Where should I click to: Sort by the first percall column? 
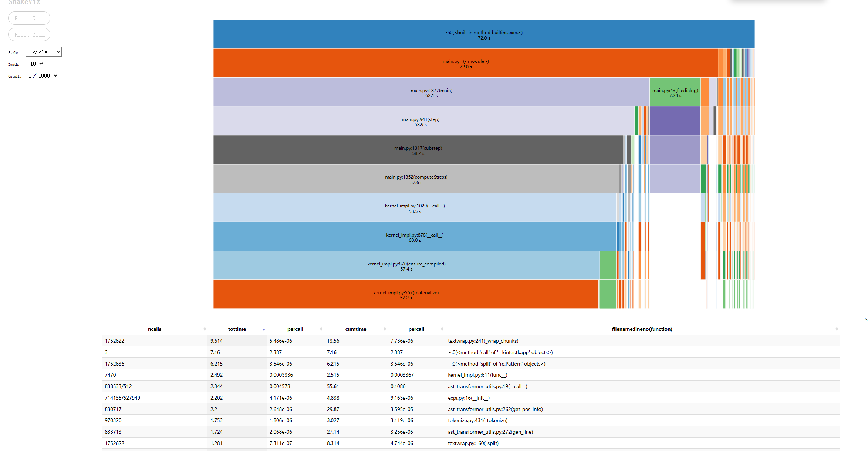pyautogui.click(x=295, y=329)
